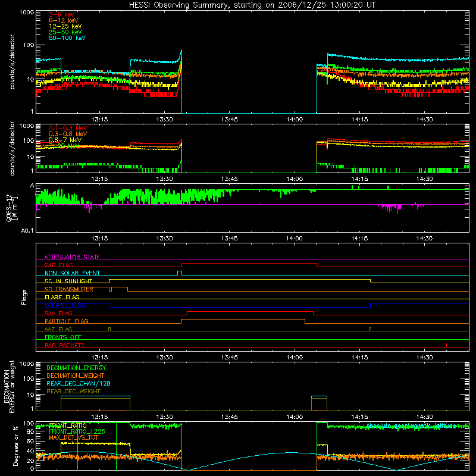The width and height of the screenshot is (476, 476).
Task: Select the GAP_FLAG label
Action: (58, 265)
